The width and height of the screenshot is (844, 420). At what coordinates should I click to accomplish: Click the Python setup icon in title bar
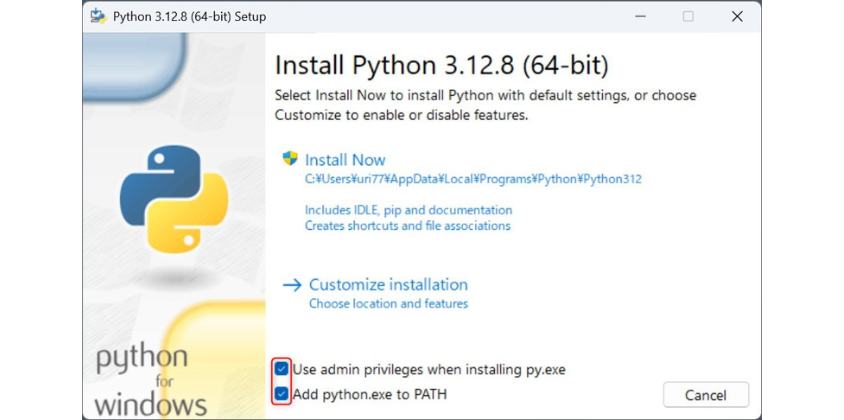point(99,16)
